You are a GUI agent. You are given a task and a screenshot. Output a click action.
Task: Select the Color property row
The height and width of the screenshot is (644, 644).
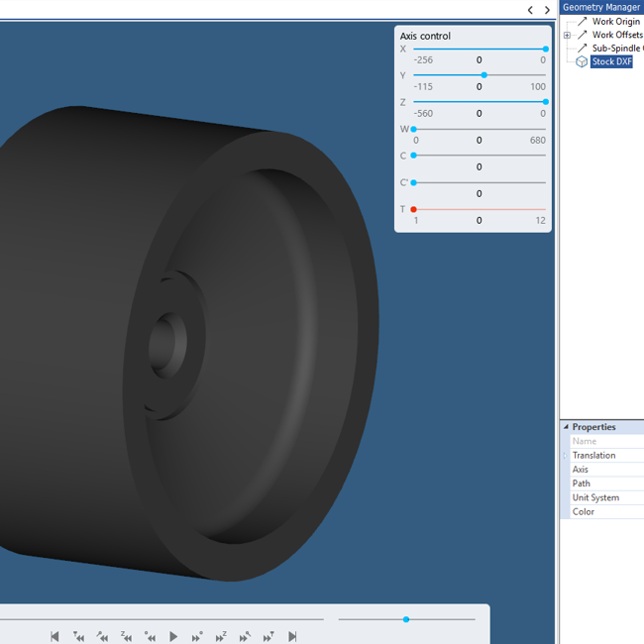pos(584,512)
